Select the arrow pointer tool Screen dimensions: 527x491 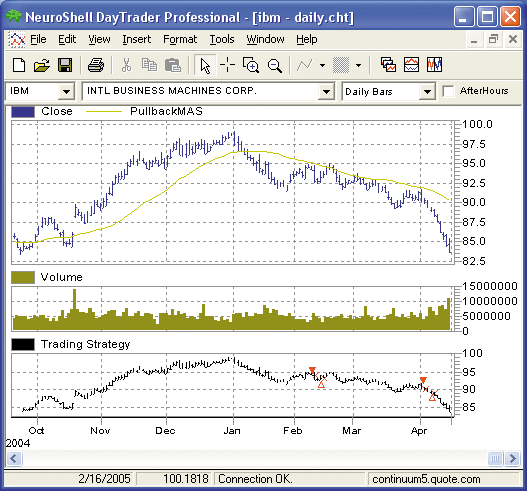[205, 65]
